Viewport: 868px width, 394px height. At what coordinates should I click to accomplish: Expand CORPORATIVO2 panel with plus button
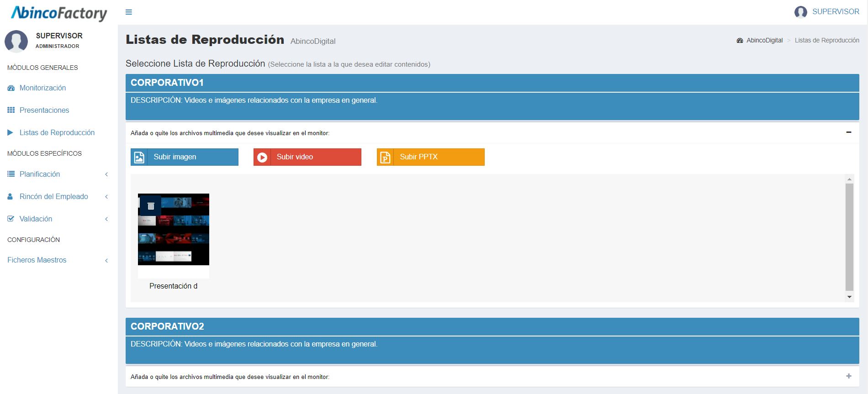pyautogui.click(x=849, y=376)
